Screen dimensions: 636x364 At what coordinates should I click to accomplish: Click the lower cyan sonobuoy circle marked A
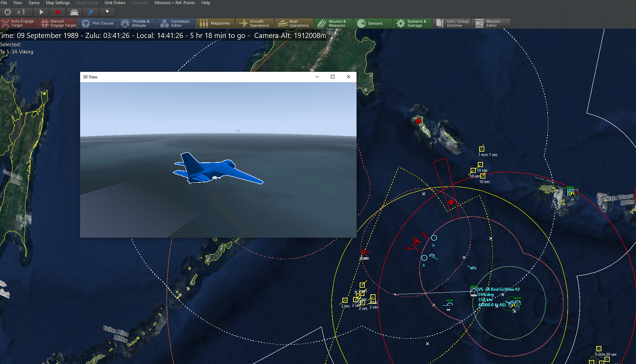coord(424,258)
